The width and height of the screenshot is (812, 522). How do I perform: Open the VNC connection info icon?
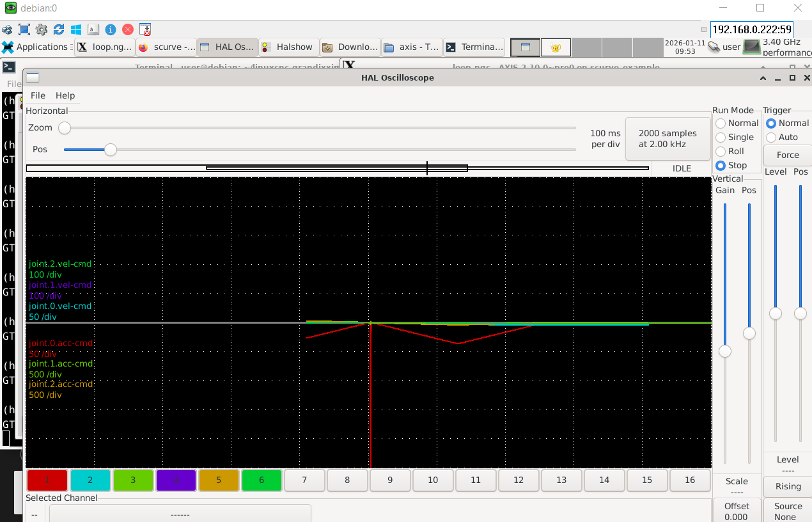click(111, 29)
